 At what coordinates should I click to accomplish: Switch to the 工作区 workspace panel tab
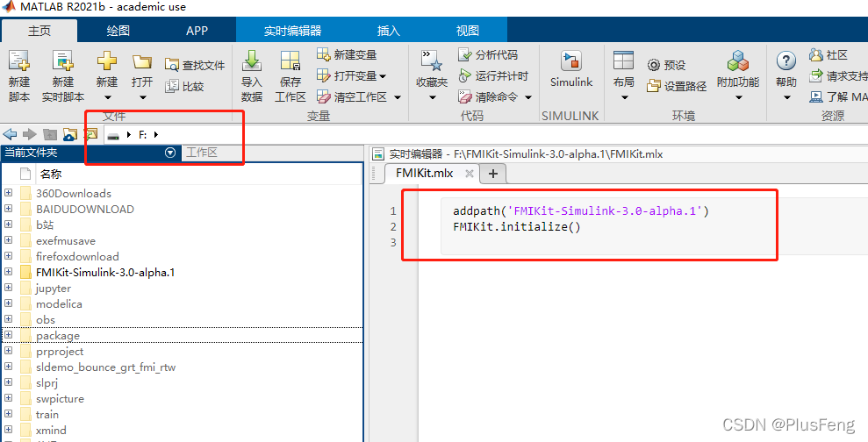click(x=201, y=153)
